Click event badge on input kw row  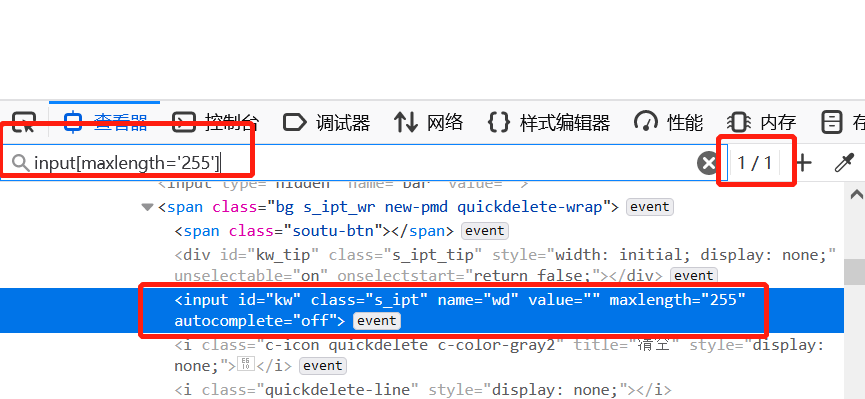click(x=377, y=321)
